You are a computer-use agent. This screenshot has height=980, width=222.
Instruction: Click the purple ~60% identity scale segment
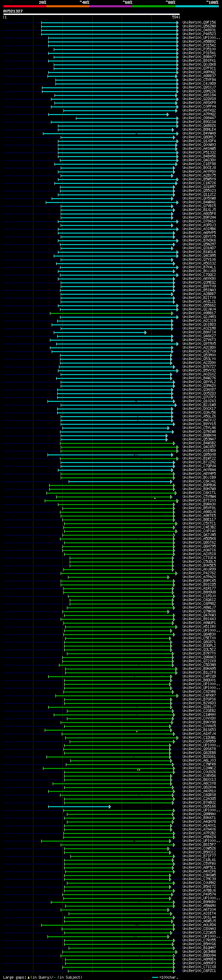pos(111,6)
